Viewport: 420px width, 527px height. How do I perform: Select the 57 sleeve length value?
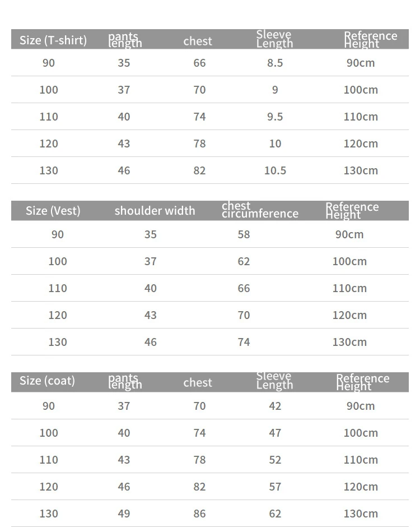[275, 487]
